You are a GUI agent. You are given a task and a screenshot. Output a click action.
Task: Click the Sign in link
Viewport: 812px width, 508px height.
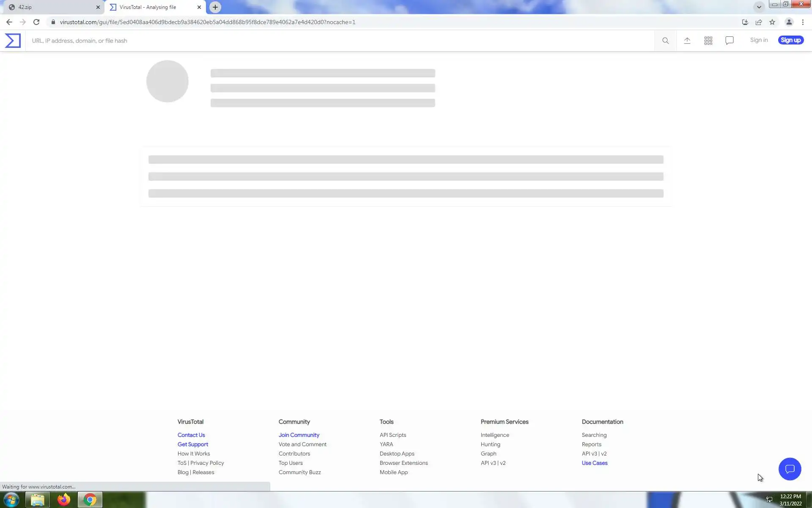click(x=759, y=40)
